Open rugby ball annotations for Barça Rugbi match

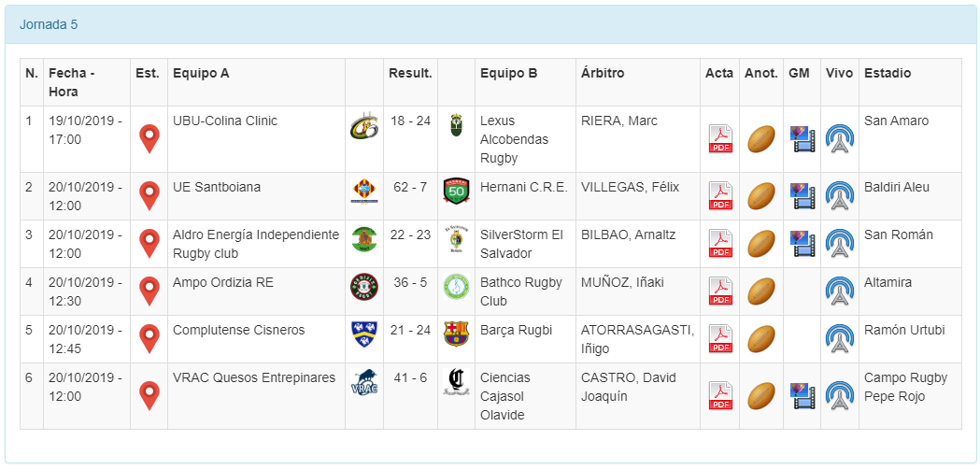point(761,339)
